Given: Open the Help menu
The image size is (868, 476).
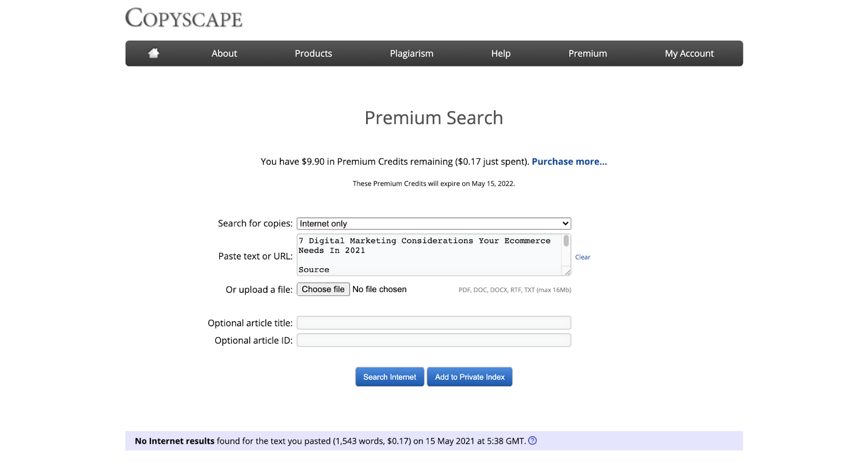Looking at the screenshot, I should pyautogui.click(x=501, y=53).
